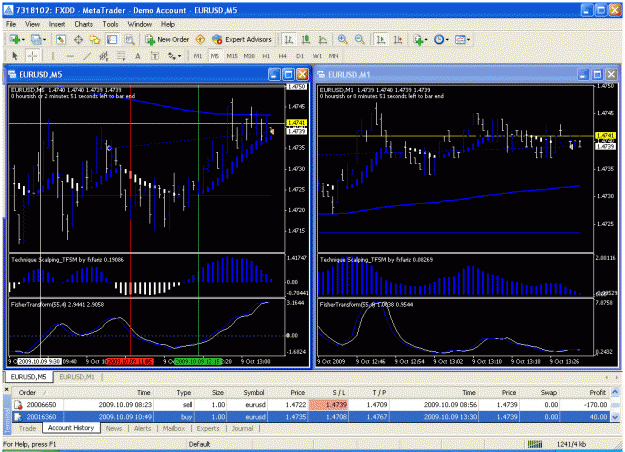Launch MetaEditor with the yellow diamond icon
The width and height of the screenshot is (625, 452).
[200, 39]
